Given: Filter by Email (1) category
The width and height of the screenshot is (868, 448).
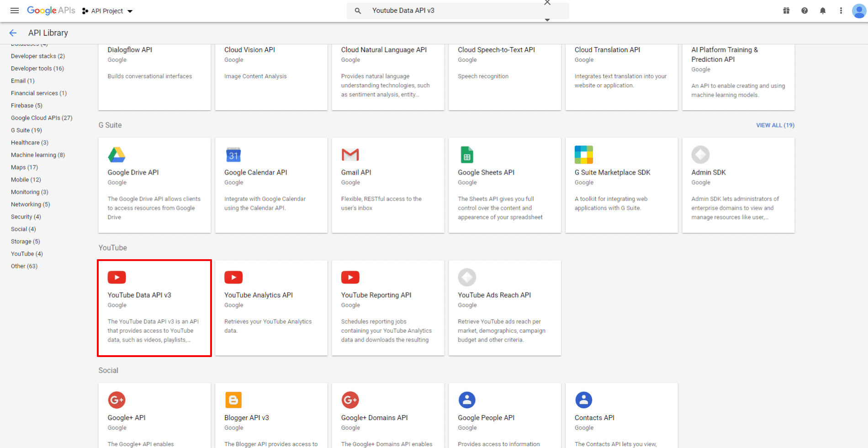Looking at the screenshot, I should click(23, 81).
